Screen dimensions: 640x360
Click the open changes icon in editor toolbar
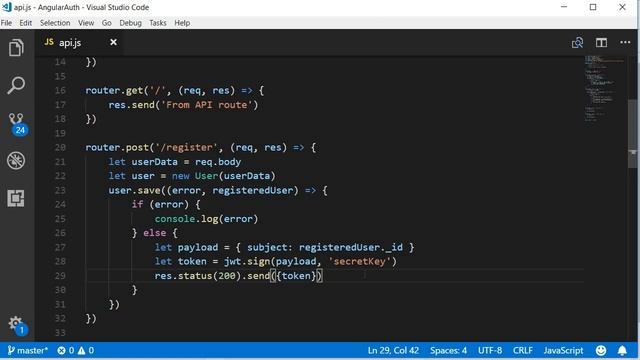point(577,42)
